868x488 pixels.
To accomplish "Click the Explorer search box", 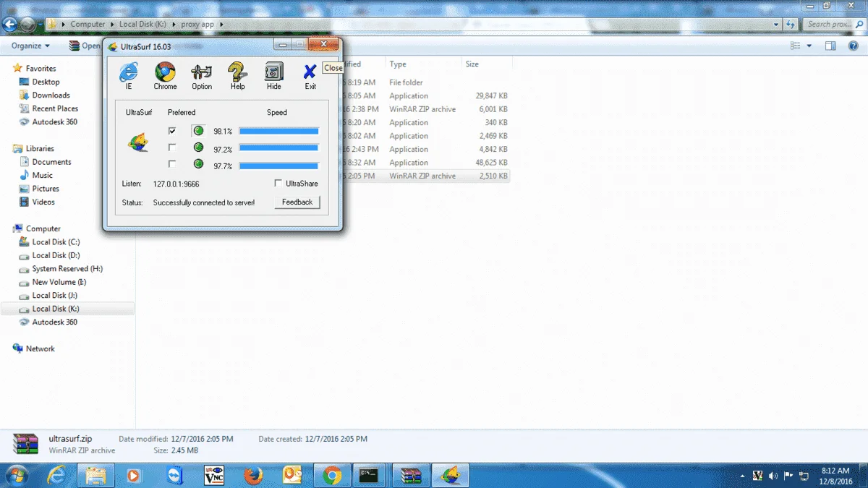I will [833, 24].
